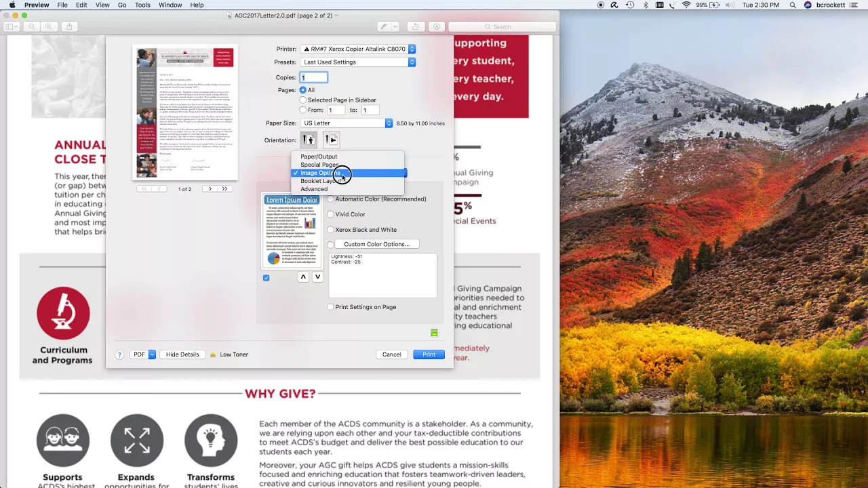Uncheck the checkbox below the sample image
The height and width of the screenshot is (488, 868).
pyautogui.click(x=266, y=278)
